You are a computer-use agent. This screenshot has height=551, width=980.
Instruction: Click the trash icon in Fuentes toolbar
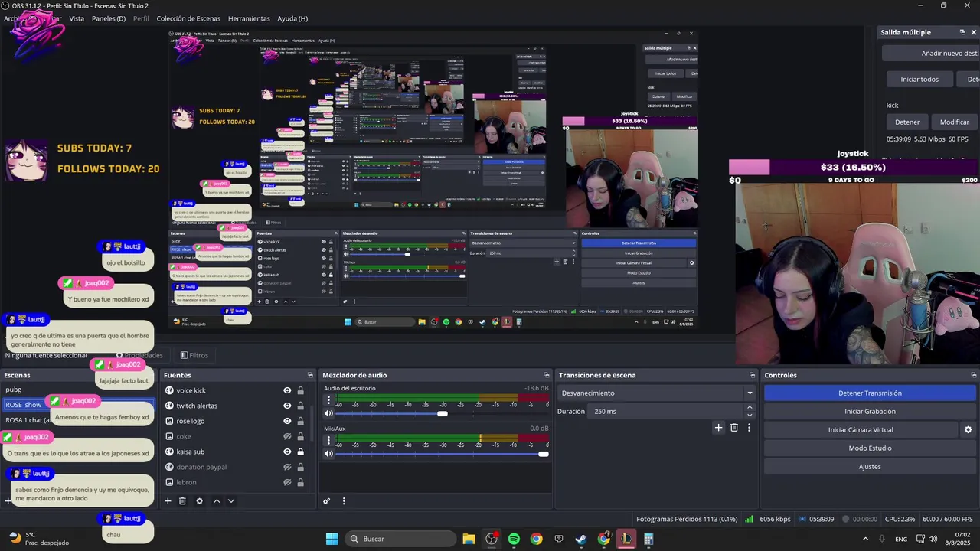pos(182,501)
